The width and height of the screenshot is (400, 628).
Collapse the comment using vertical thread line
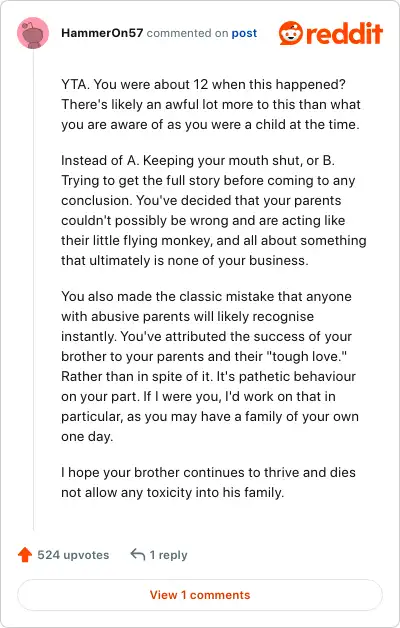(33, 290)
